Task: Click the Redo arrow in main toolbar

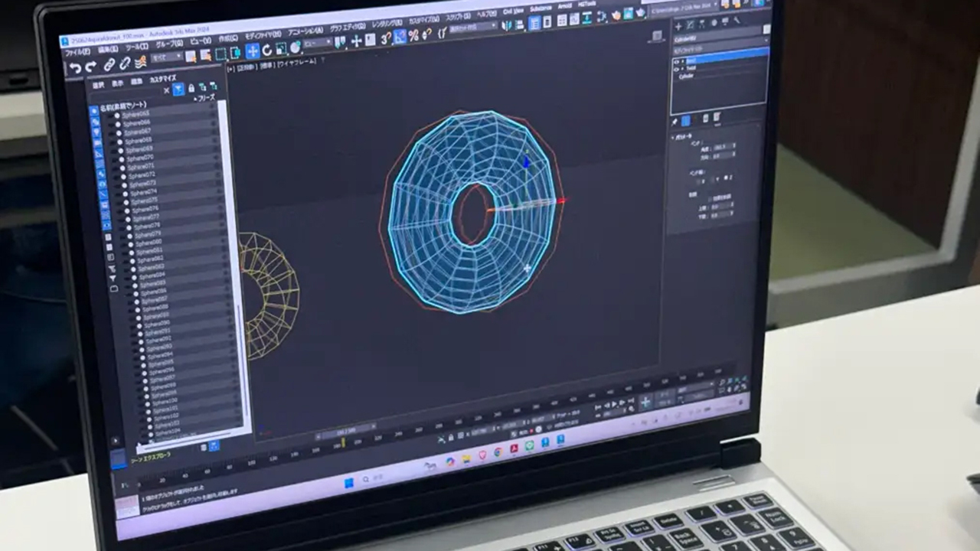Action: (x=91, y=67)
